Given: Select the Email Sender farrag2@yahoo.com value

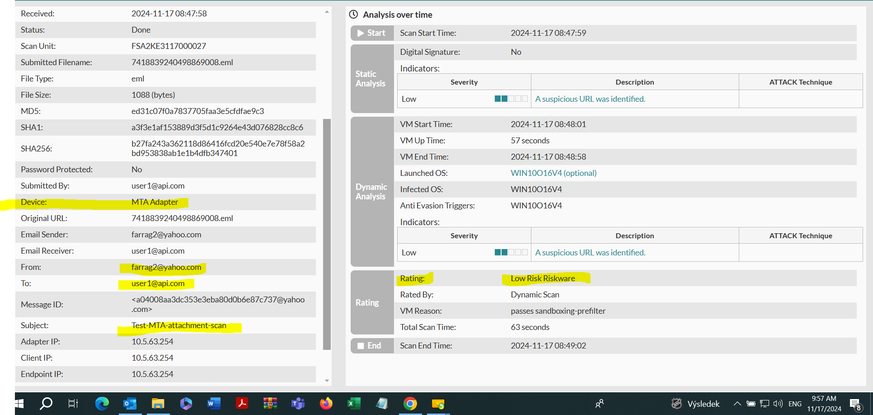Looking at the screenshot, I should pyautogui.click(x=166, y=235).
